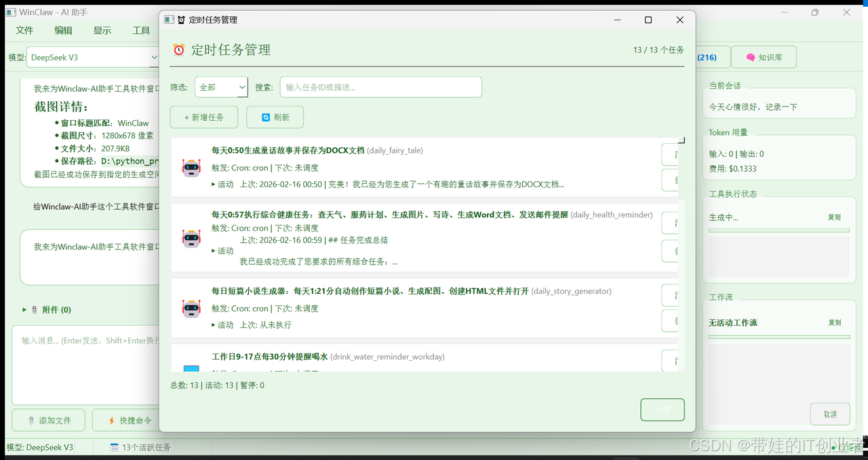Click the 费用: $0.1333 text
The width and height of the screenshot is (868, 460).
[733, 169]
